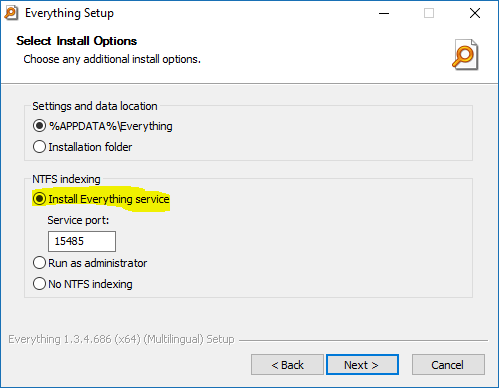The image size is (499, 388).
Task: Select Install Everything service option
Action: click(101, 199)
